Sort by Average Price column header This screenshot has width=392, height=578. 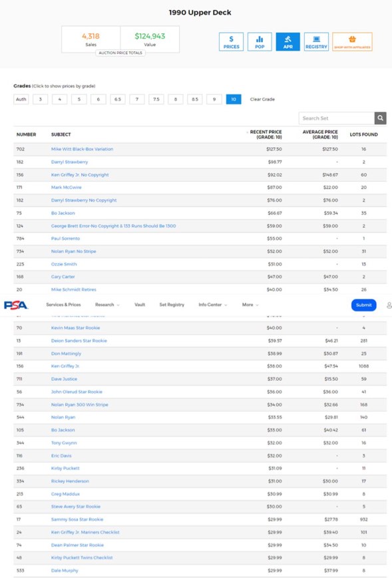tap(319, 135)
